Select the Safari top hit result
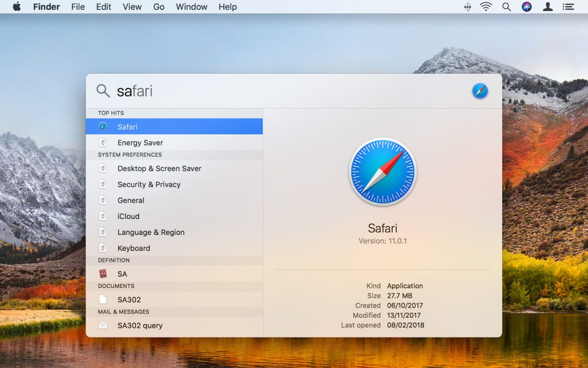588x368 pixels. coord(174,126)
